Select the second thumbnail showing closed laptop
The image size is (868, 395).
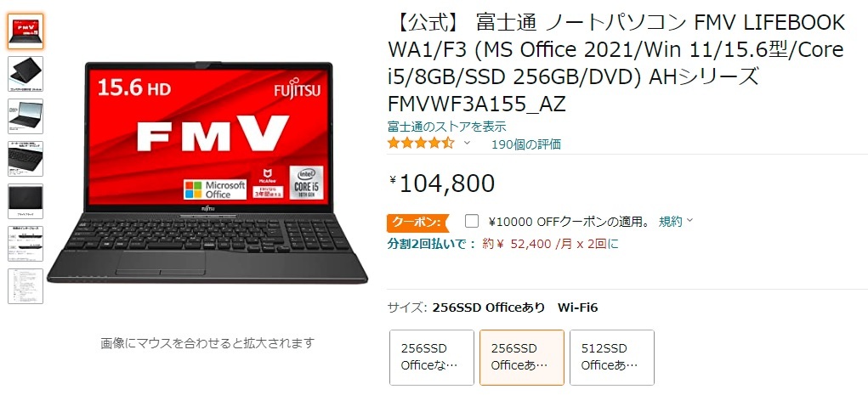[26, 74]
